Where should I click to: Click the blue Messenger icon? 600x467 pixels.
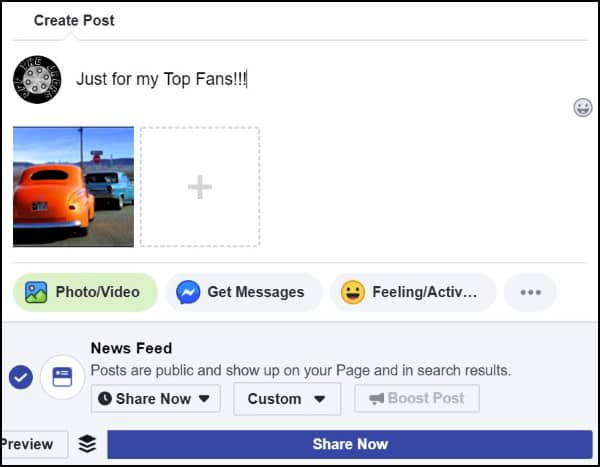pyautogui.click(x=188, y=292)
